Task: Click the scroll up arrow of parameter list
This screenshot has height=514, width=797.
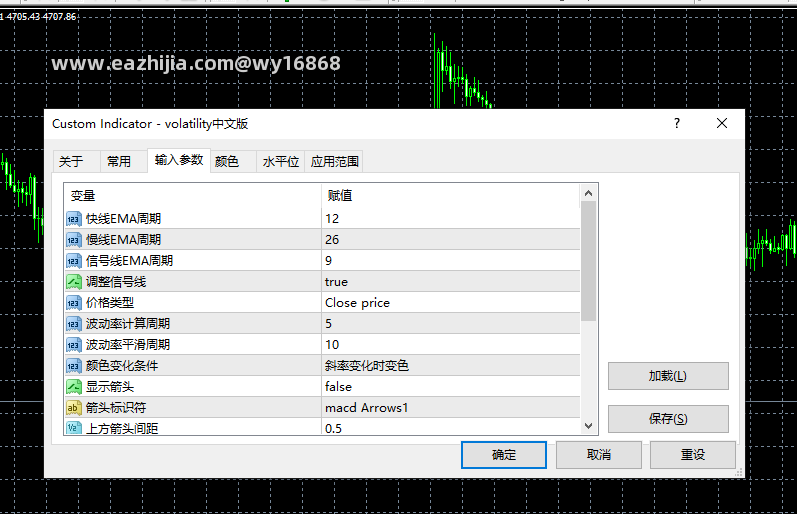Action: pyautogui.click(x=589, y=193)
